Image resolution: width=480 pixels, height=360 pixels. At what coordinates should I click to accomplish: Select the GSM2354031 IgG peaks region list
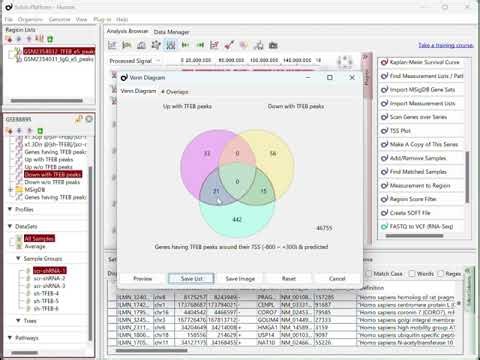click(x=58, y=59)
